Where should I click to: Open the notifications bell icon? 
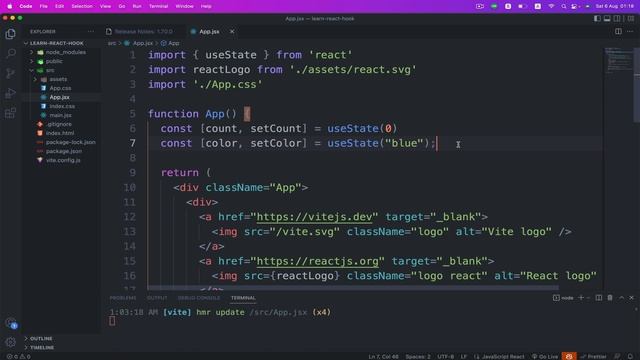pyautogui.click(x=631, y=356)
